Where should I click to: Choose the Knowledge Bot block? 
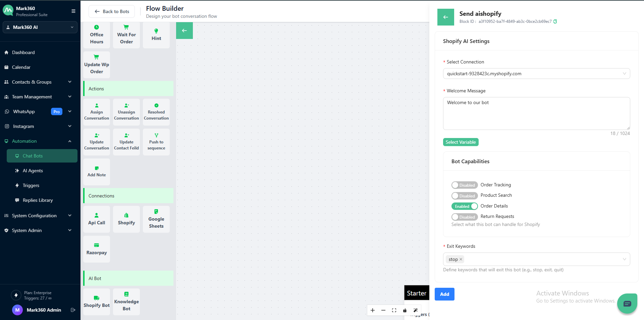point(126,302)
